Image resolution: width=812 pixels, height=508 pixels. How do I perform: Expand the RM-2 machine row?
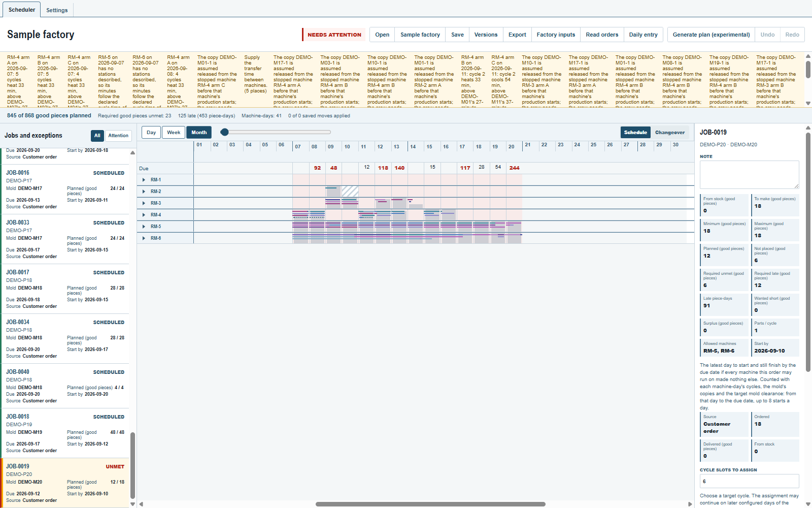pos(144,192)
